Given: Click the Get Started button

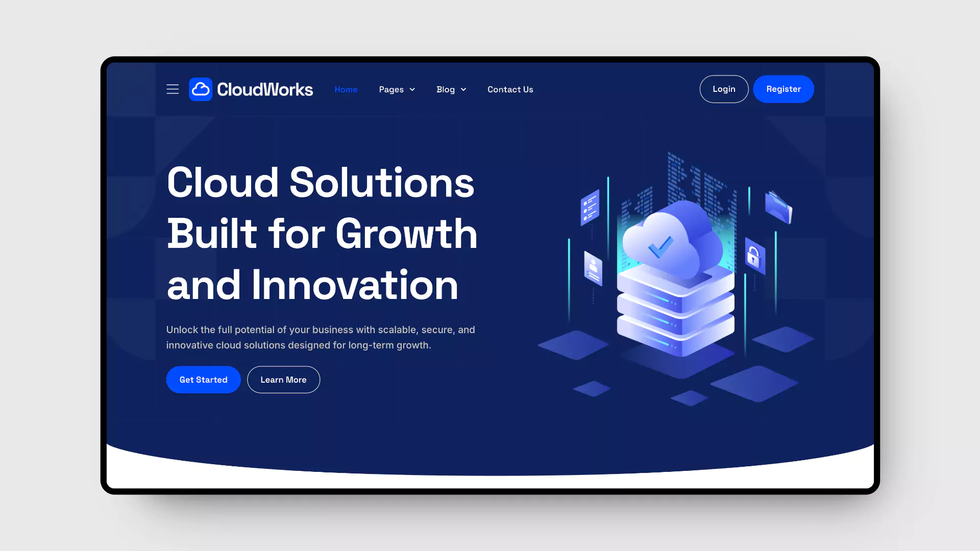Looking at the screenshot, I should pos(203,380).
